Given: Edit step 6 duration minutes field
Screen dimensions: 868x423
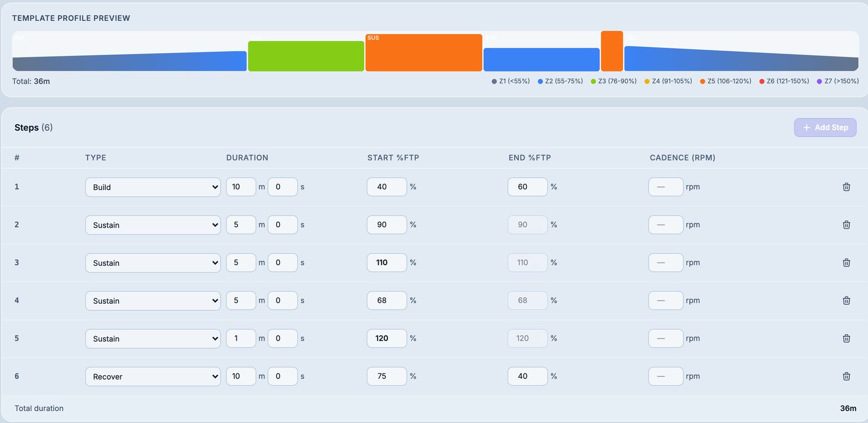Looking at the screenshot, I should pos(241,376).
